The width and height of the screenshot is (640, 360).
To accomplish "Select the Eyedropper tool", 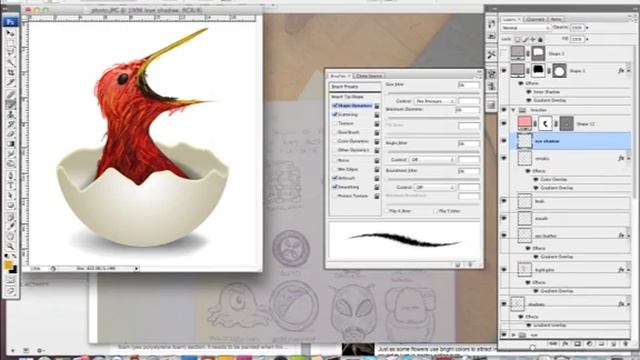I will point(11,226).
